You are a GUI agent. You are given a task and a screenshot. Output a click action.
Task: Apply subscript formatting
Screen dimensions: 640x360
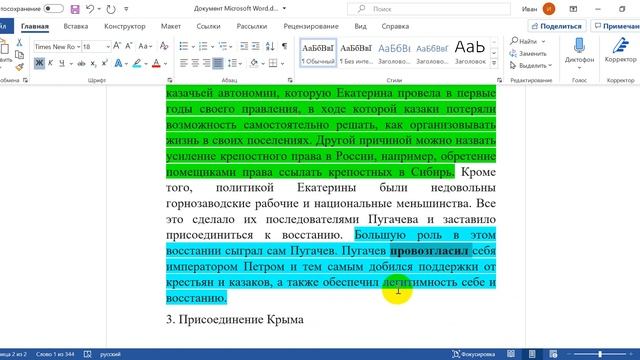[x=93, y=63]
